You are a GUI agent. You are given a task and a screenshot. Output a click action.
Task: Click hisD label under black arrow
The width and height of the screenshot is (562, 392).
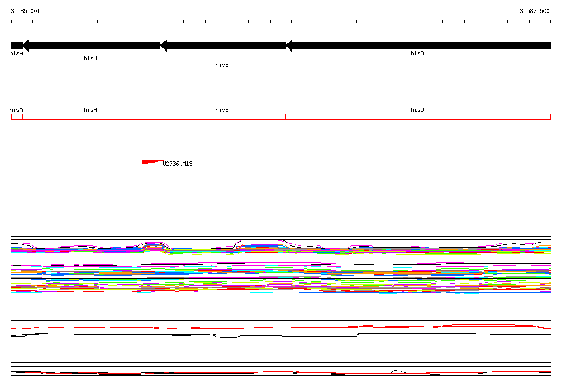click(x=417, y=53)
